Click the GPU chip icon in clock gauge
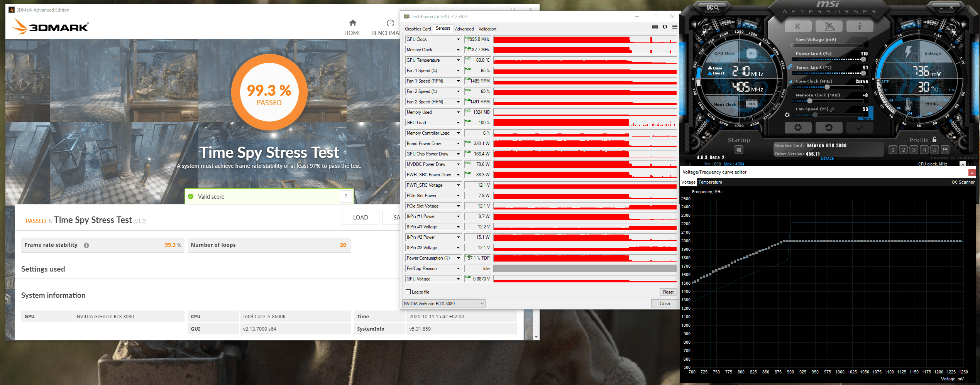The width and height of the screenshot is (980, 385). click(x=751, y=54)
